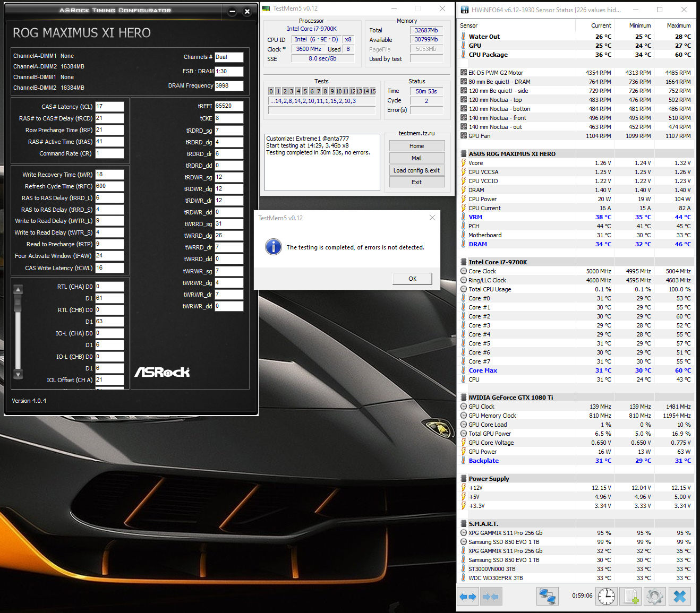Start logging with the sheet-plus icon
The image size is (700, 613).
[631, 597]
